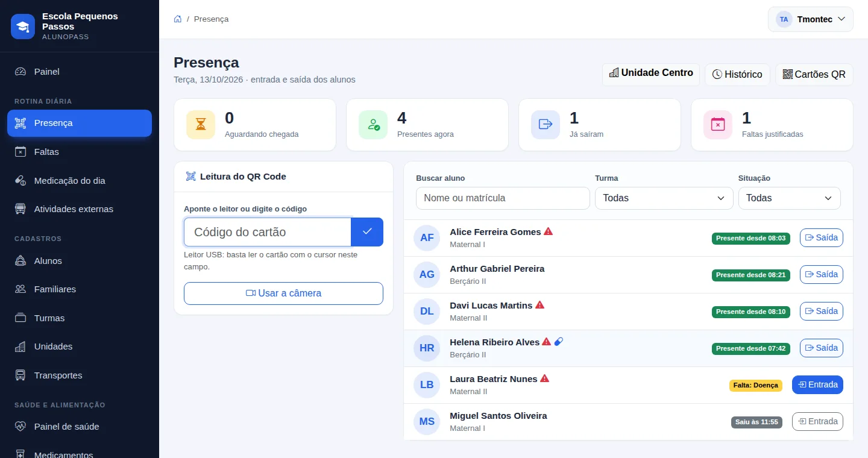Click the pink calendar icon for Faltas justificadas
868x458 pixels.
[x=718, y=125]
